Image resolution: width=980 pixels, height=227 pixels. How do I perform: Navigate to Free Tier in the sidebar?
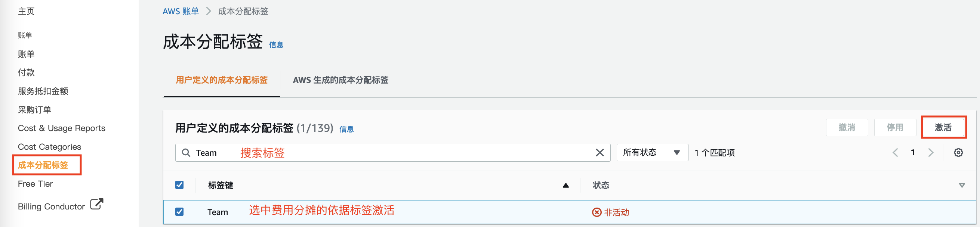pos(36,184)
